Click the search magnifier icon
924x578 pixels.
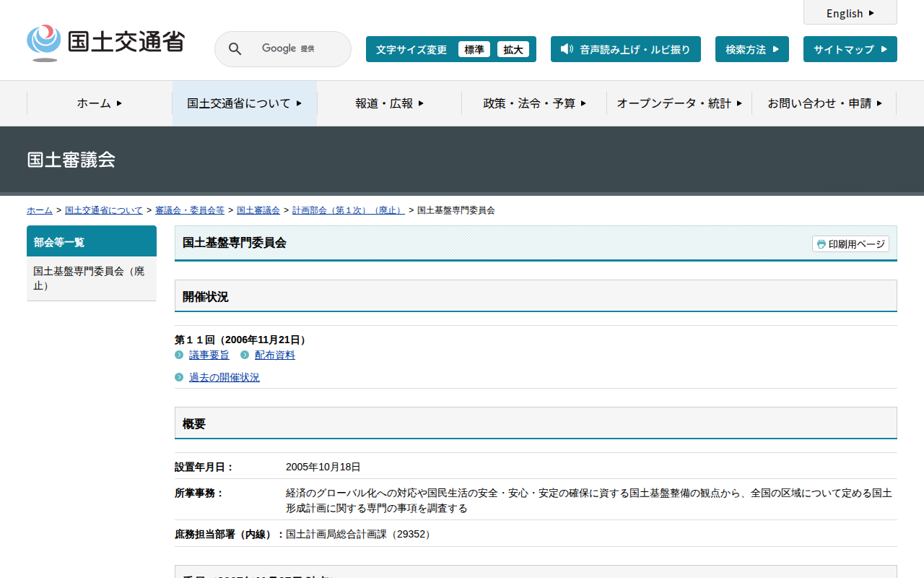pos(235,49)
